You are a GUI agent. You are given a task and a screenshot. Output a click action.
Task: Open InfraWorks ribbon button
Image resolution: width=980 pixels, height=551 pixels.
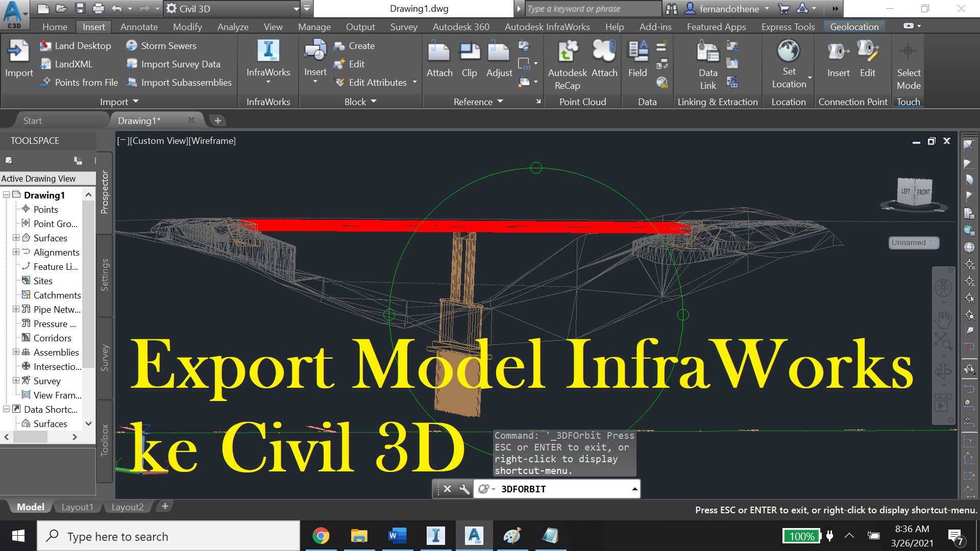coord(268,60)
